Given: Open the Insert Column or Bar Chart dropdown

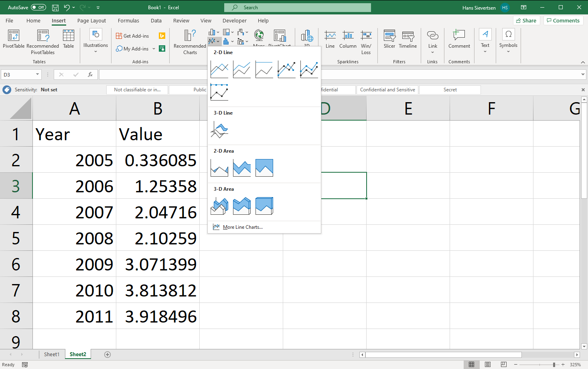Looking at the screenshot, I should 214,32.
